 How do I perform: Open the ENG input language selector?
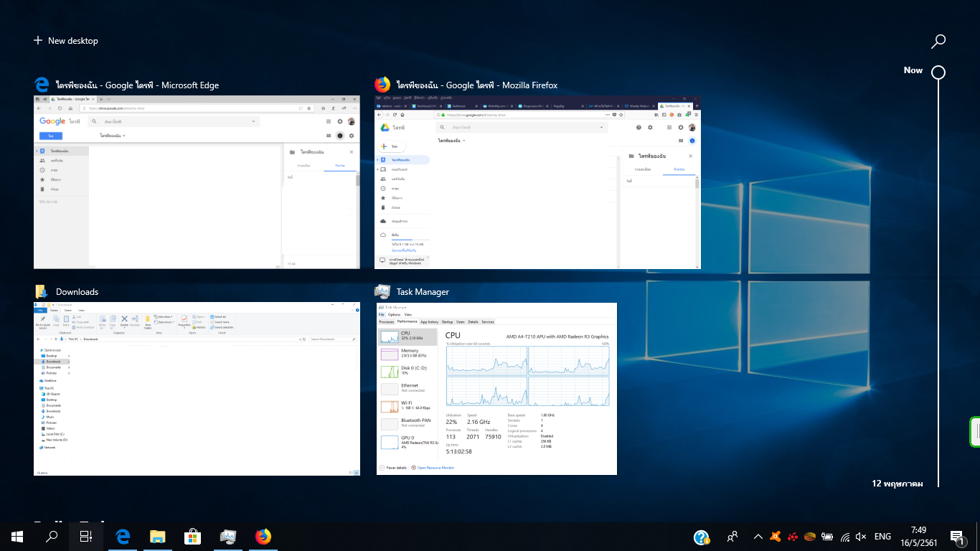(882, 537)
